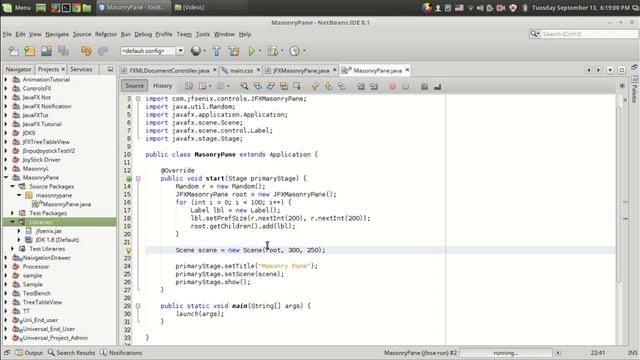Image resolution: width=640 pixels, height=360 pixels.
Task: Click the globe browser selection icon
Action: click(196, 51)
